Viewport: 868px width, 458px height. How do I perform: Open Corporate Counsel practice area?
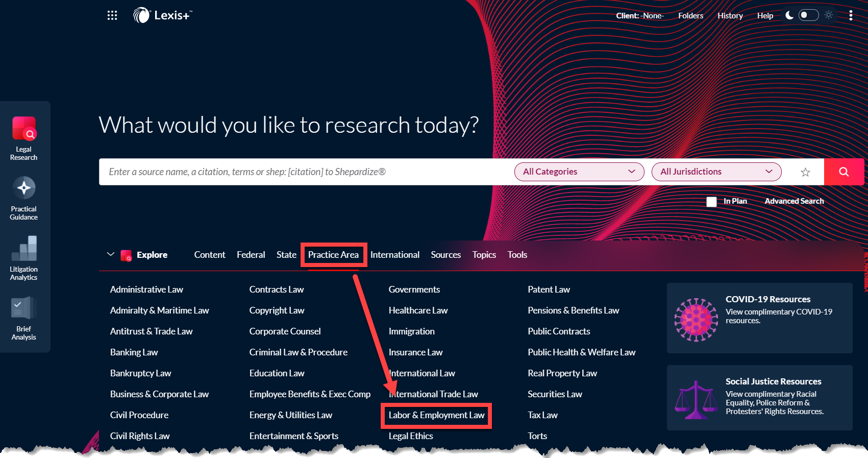(285, 331)
